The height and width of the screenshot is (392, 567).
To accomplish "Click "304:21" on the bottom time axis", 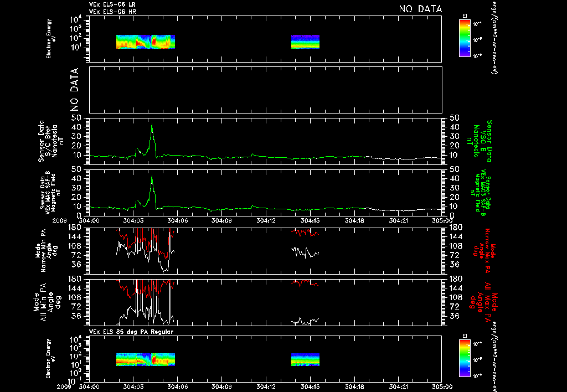I will pos(398,386).
